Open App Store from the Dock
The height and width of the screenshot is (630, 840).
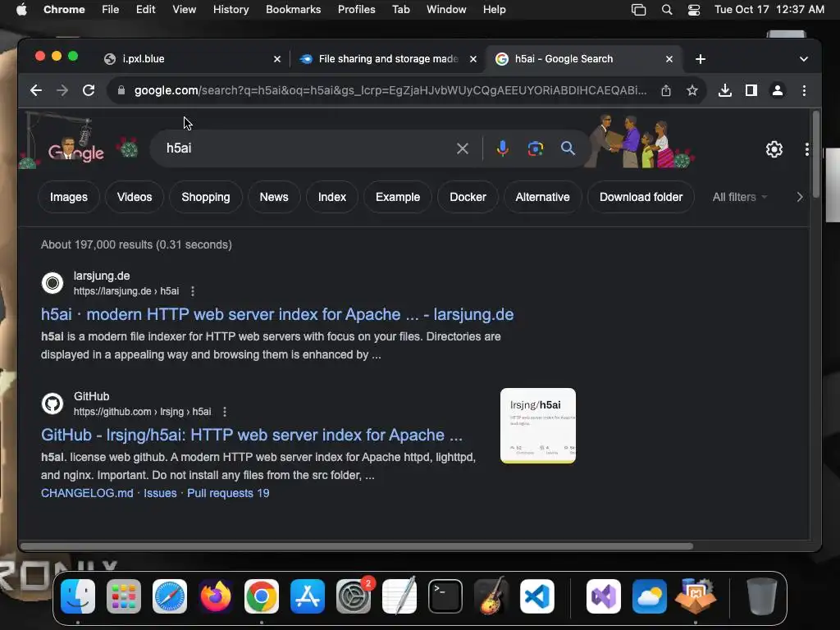[308, 596]
